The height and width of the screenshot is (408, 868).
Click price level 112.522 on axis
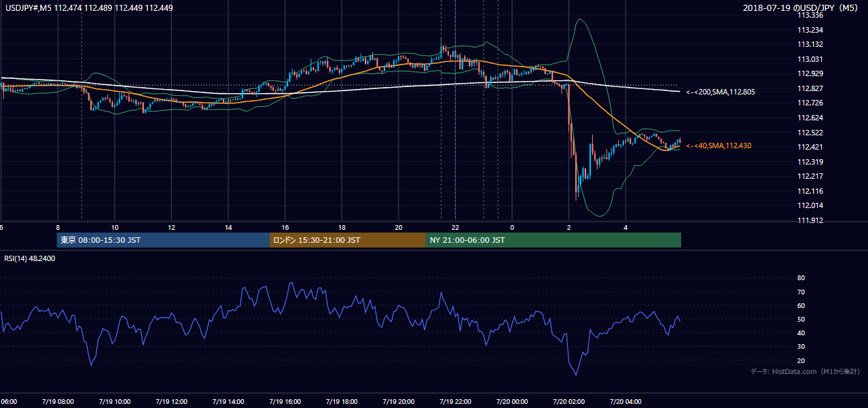pyautogui.click(x=810, y=133)
